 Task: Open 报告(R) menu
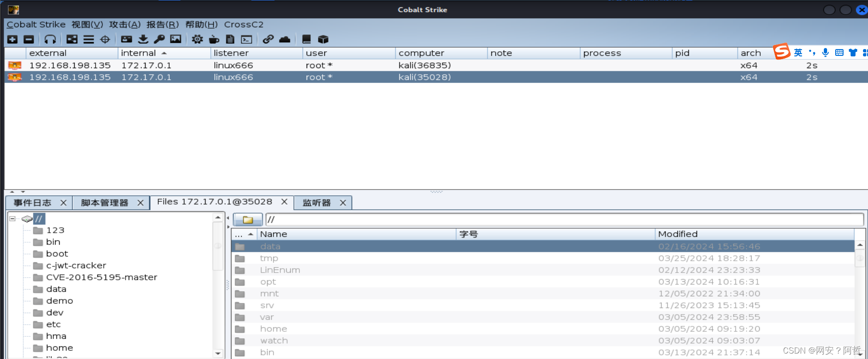pos(163,25)
